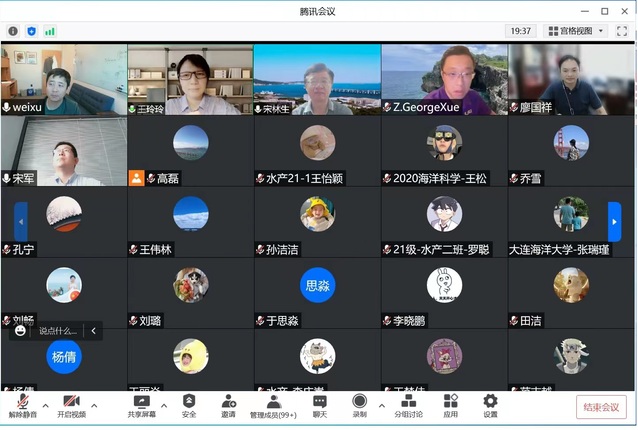Open the 聊天 chat panel
638x430 pixels.
coord(320,404)
